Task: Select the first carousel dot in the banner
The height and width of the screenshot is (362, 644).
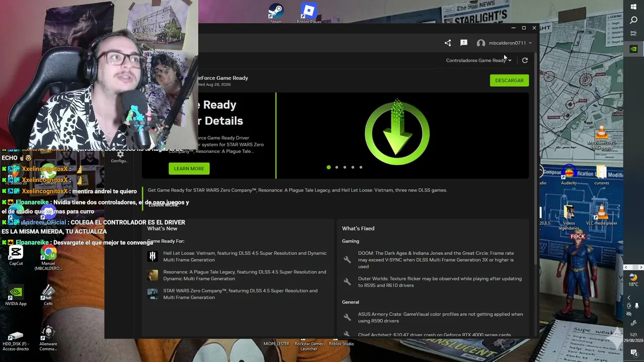Action: tap(329, 167)
